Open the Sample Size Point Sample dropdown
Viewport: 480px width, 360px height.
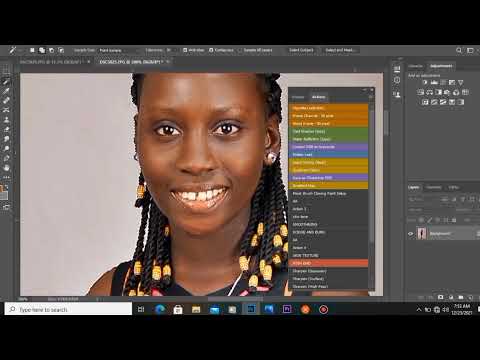[118, 50]
